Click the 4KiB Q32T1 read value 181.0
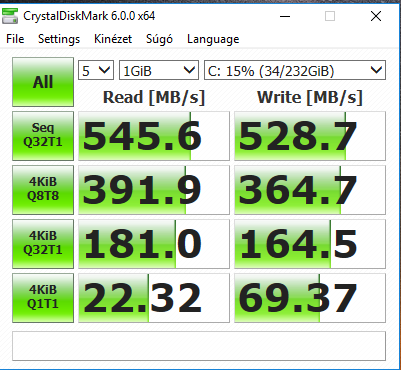 click(154, 244)
